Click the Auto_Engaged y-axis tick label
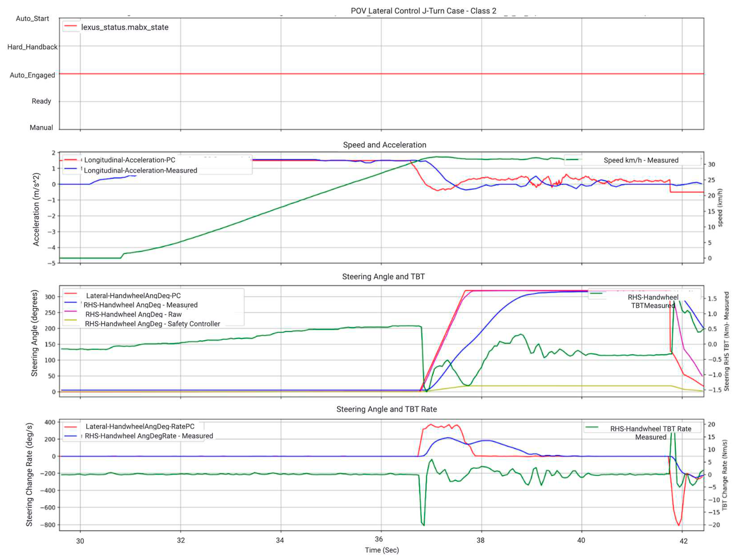This screenshot has width=735, height=560. 32,75
